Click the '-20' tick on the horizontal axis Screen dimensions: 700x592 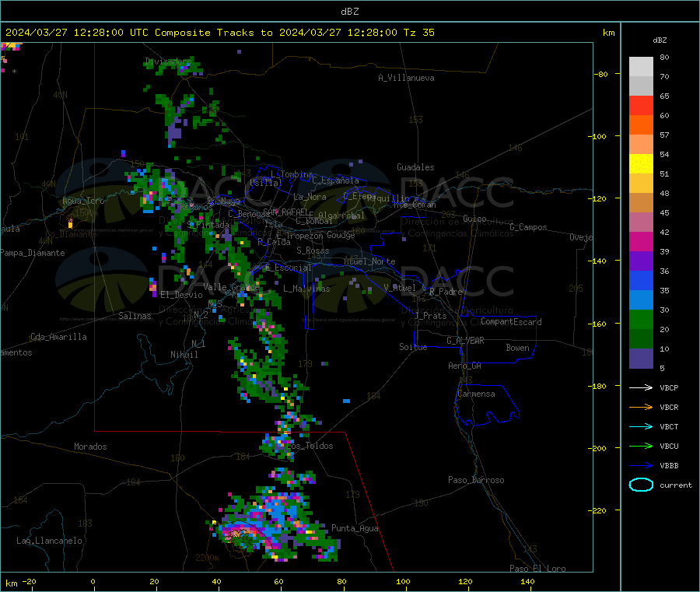point(29,581)
